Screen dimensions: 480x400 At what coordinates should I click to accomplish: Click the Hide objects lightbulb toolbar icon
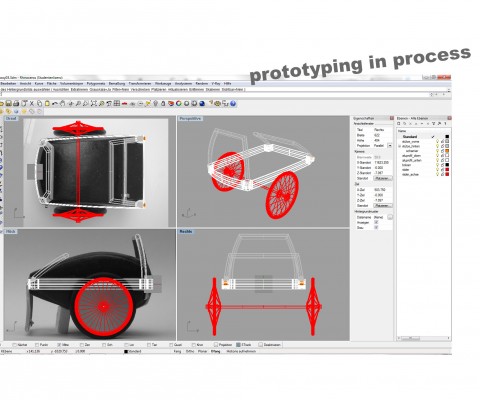pyautogui.click(x=155, y=103)
